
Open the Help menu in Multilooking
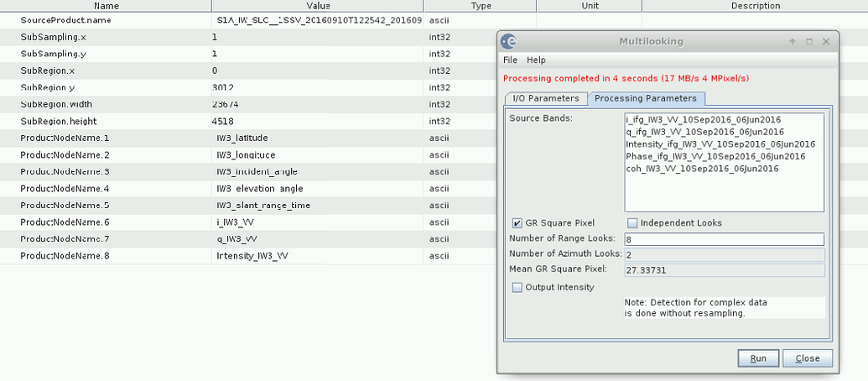click(x=536, y=60)
